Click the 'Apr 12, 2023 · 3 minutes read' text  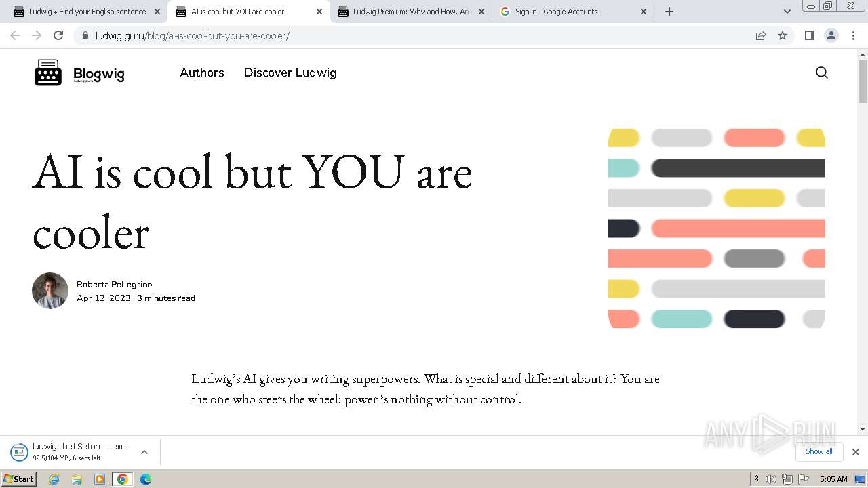point(136,298)
